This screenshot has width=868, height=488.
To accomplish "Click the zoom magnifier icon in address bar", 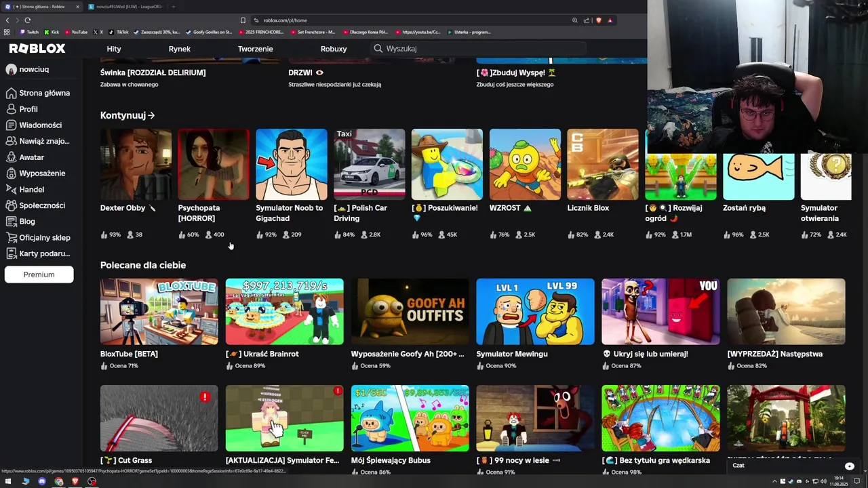I will coord(575,20).
